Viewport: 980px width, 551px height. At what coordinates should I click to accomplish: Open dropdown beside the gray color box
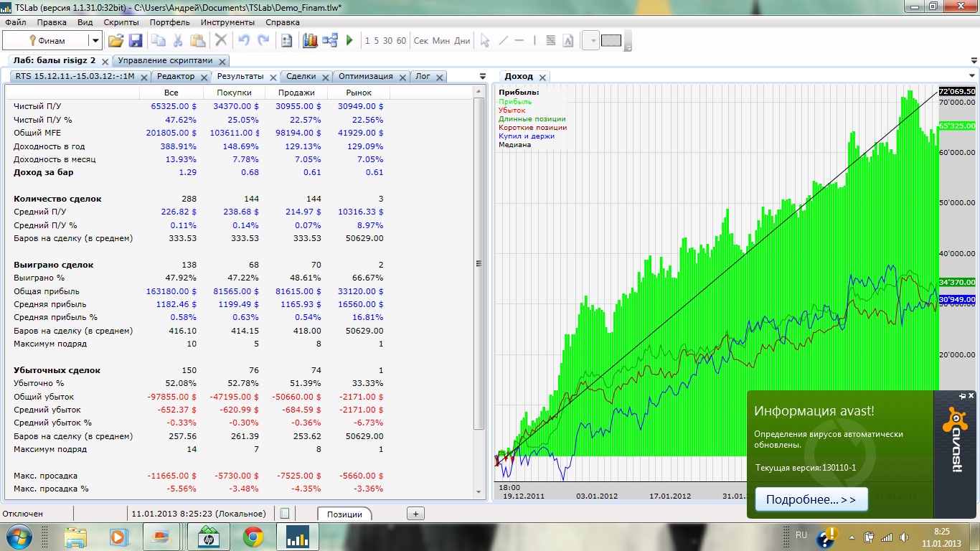click(x=593, y=41)
